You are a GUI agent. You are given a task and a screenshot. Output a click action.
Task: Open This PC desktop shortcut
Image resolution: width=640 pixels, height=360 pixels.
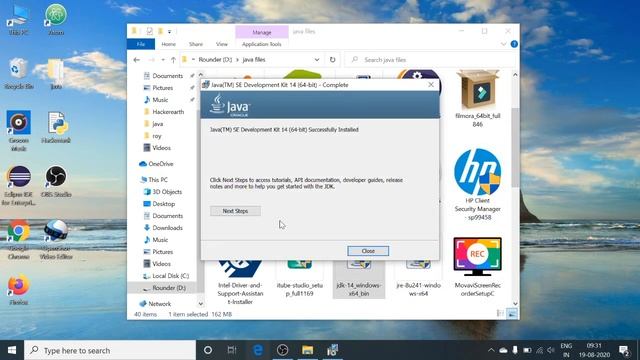tap(18, 20)
